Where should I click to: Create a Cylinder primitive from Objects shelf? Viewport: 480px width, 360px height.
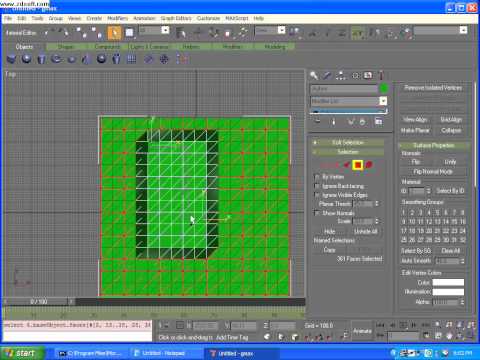[x=41, y=59]
